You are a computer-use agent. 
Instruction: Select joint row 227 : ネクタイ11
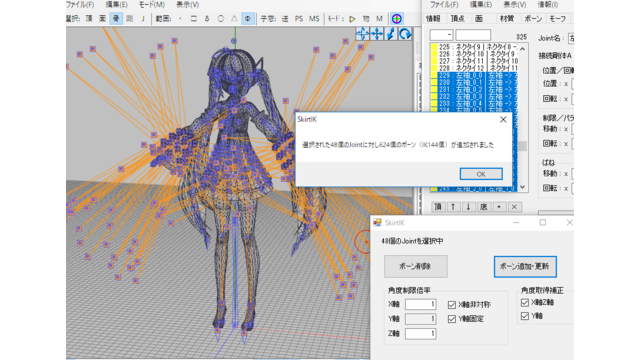(474, 61)
